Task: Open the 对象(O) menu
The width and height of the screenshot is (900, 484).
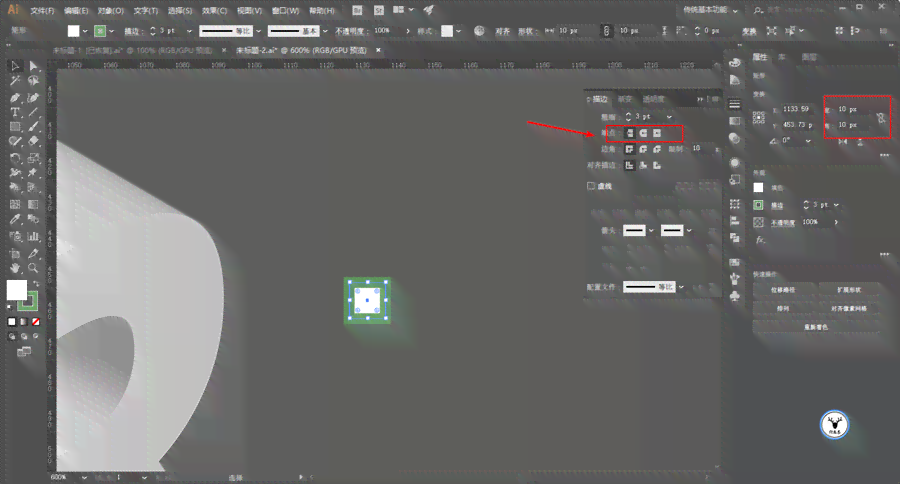Action: tap(110, 11)
